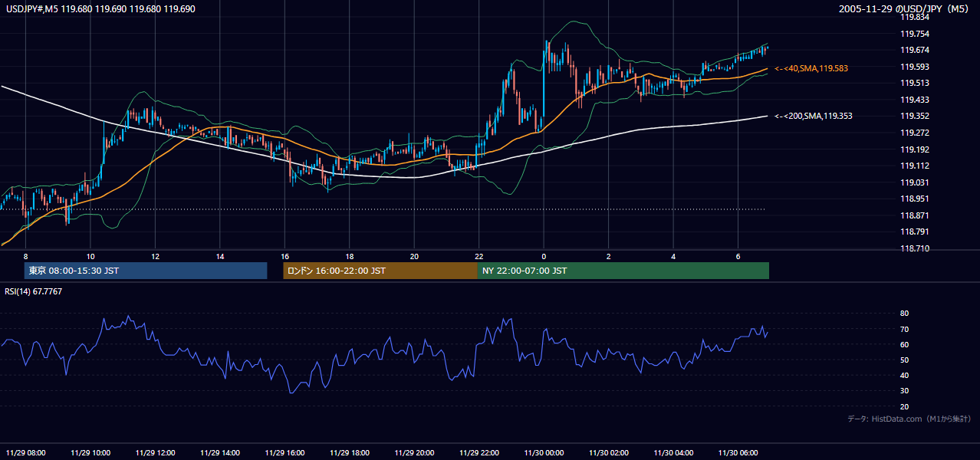The width and height of the screenshot is (980, 460).
Task: Click the 200 SMA 119.353 white label
Action: (x=813, y=116)
